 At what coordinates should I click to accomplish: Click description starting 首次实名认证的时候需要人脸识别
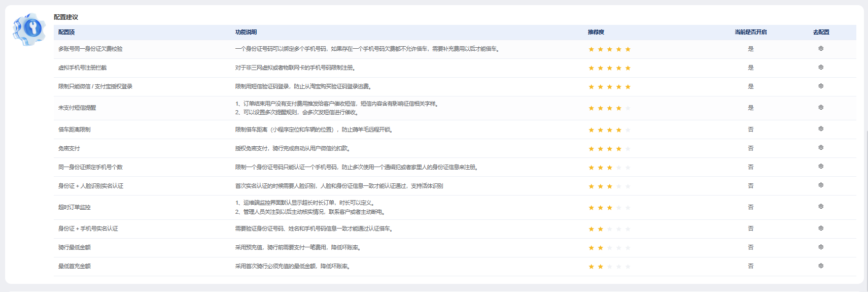(x=339, y=186)
